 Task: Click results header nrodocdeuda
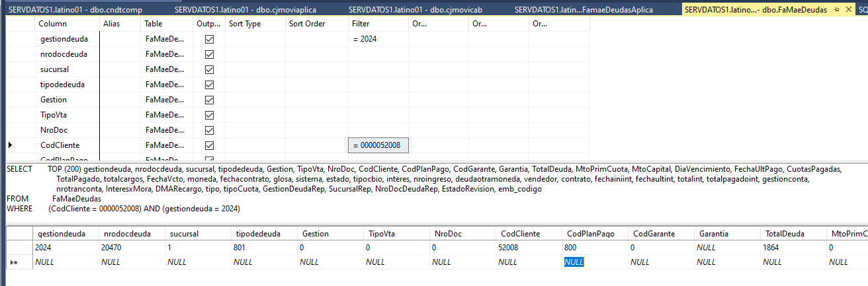pyautogui.click(x=132, y=234)
